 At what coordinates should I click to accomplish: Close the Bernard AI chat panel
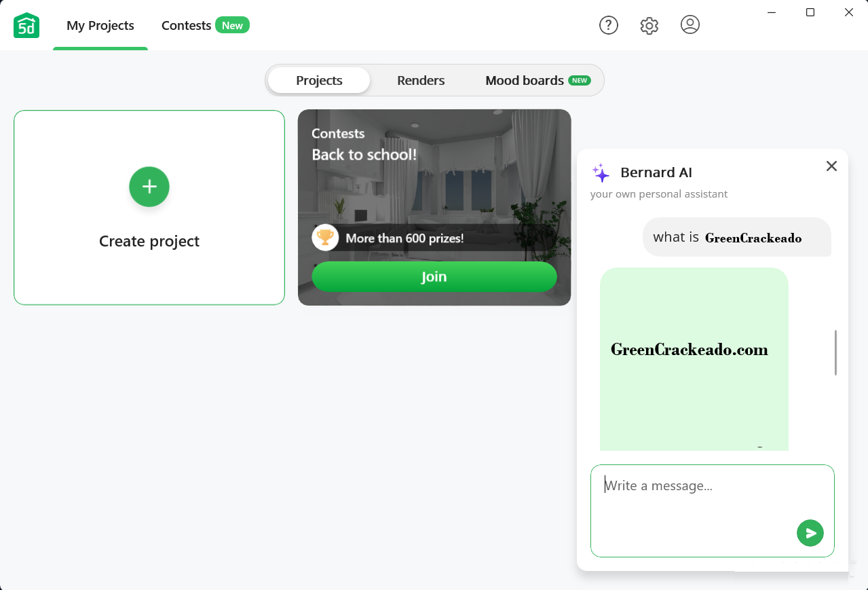pos(831,166)
